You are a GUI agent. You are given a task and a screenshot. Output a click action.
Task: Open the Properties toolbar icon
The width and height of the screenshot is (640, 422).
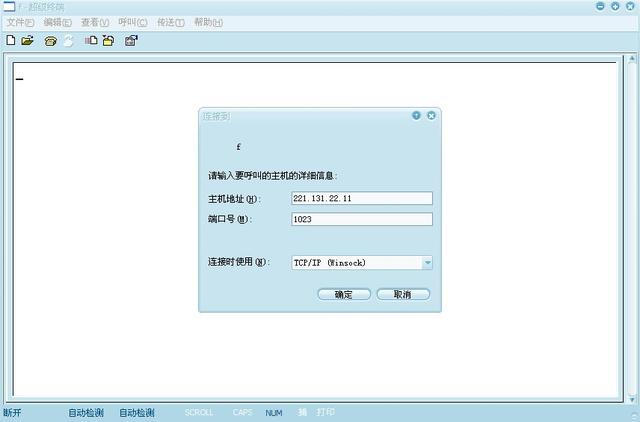coord(131,40)
